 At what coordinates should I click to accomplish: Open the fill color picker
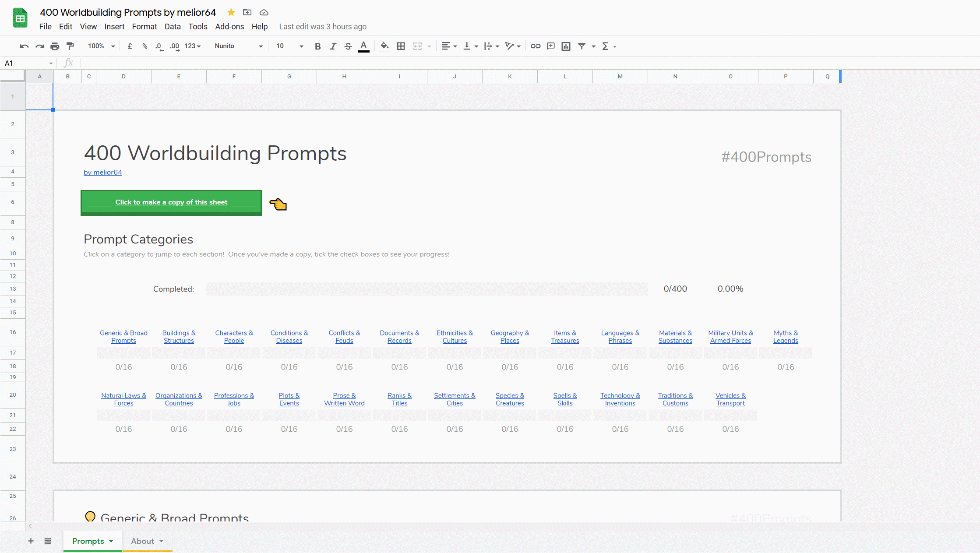tap(384, 46)
